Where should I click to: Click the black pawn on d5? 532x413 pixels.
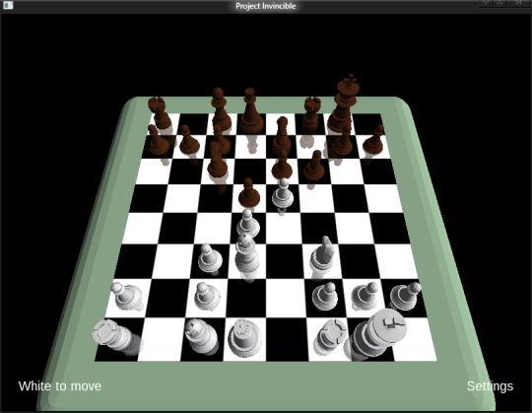pyautogui.click(x=249, y=193)
